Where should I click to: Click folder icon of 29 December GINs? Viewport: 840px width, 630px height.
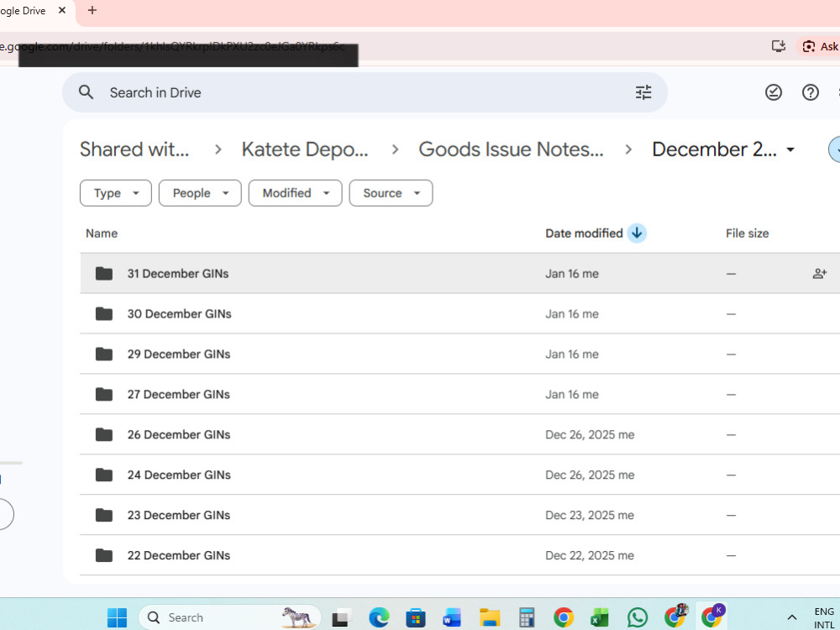(x=104, y=354)
